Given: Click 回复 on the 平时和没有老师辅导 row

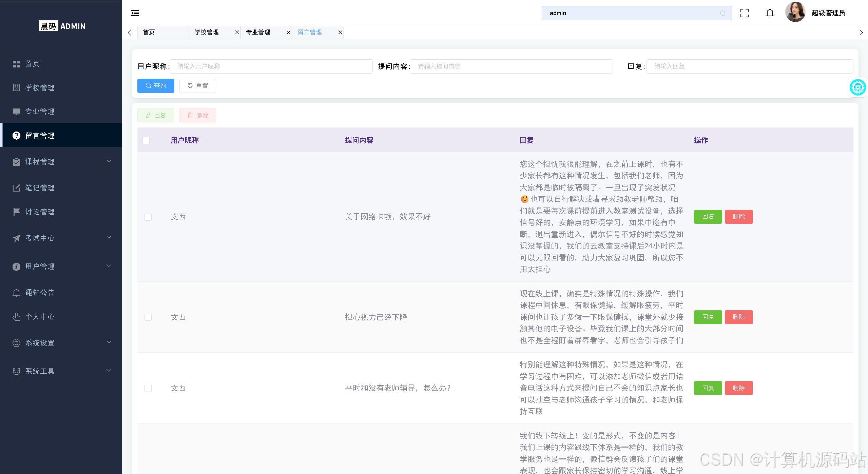Looking at the screenshot, I should coord(708,388).
